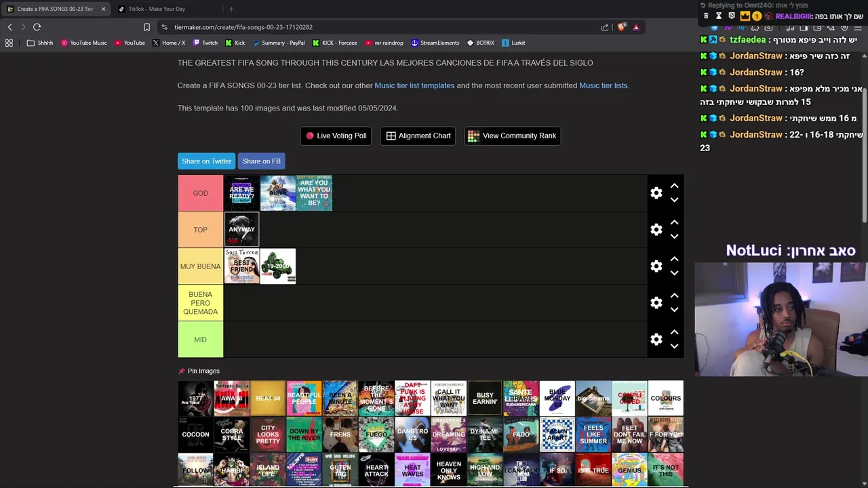Click View Community Rank button

click(513, 136)
